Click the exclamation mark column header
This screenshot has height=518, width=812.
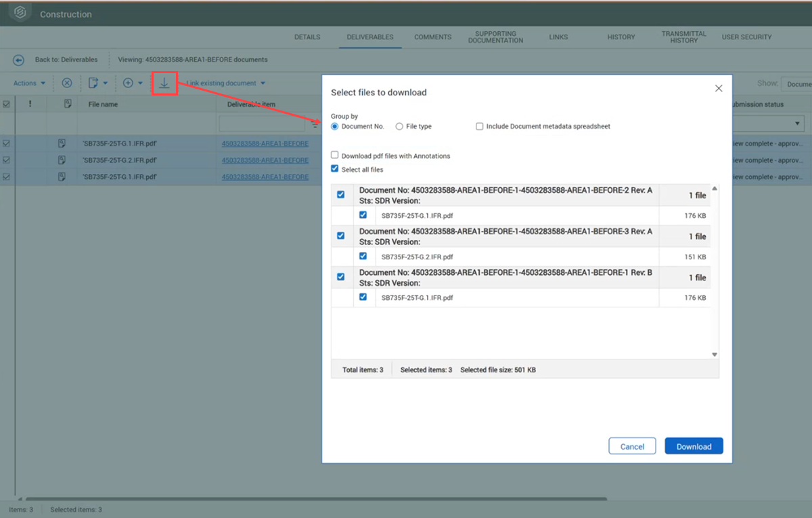tap(30, 104)
